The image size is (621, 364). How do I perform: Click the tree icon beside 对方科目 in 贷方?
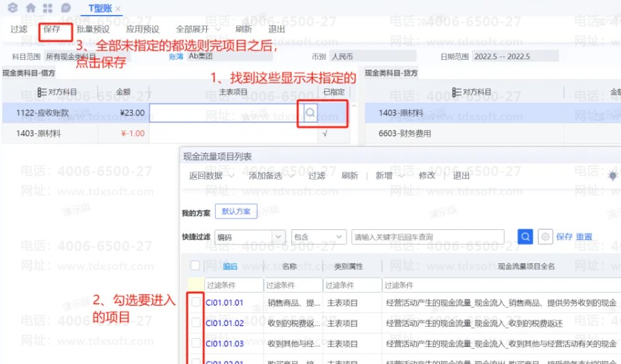(x=456, y=92)
